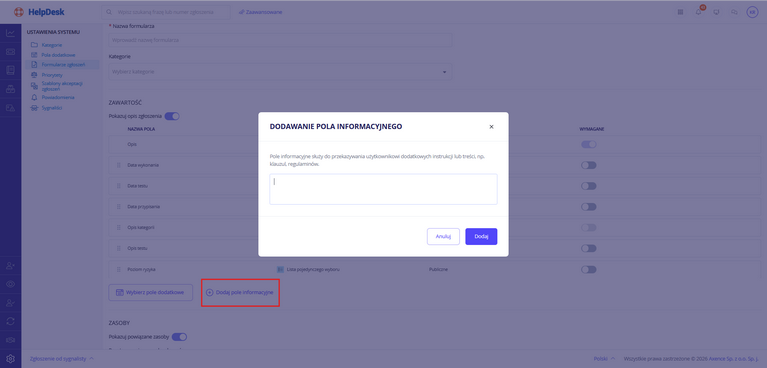The image size is (767, 368).
Task: Open the apps grid icon in header
Action: coord(680,12)
